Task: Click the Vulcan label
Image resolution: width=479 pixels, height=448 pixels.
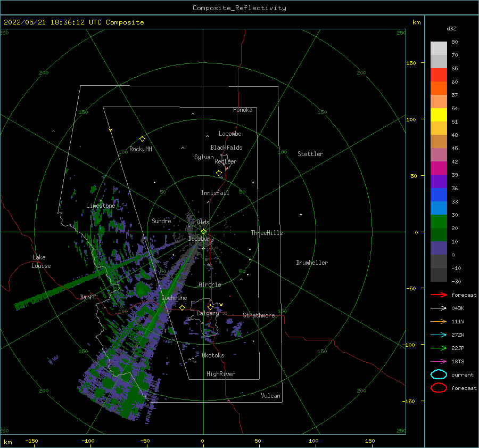Action: [270, 396]
